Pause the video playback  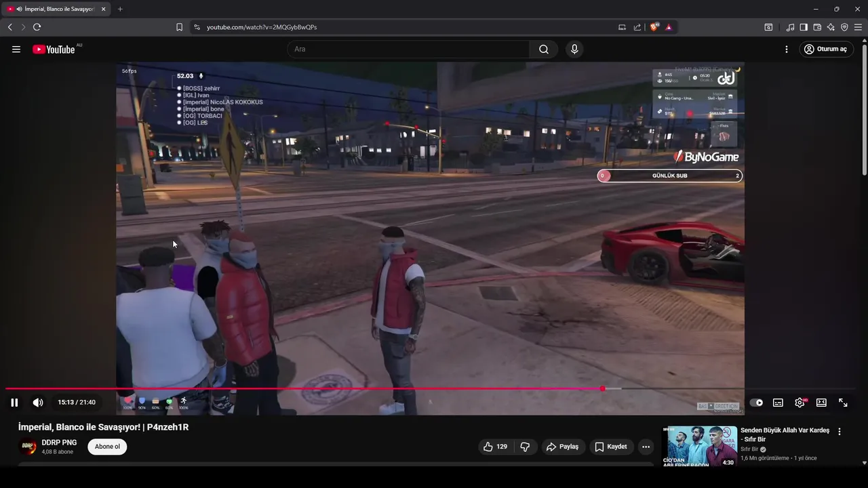tap(14, 403)
